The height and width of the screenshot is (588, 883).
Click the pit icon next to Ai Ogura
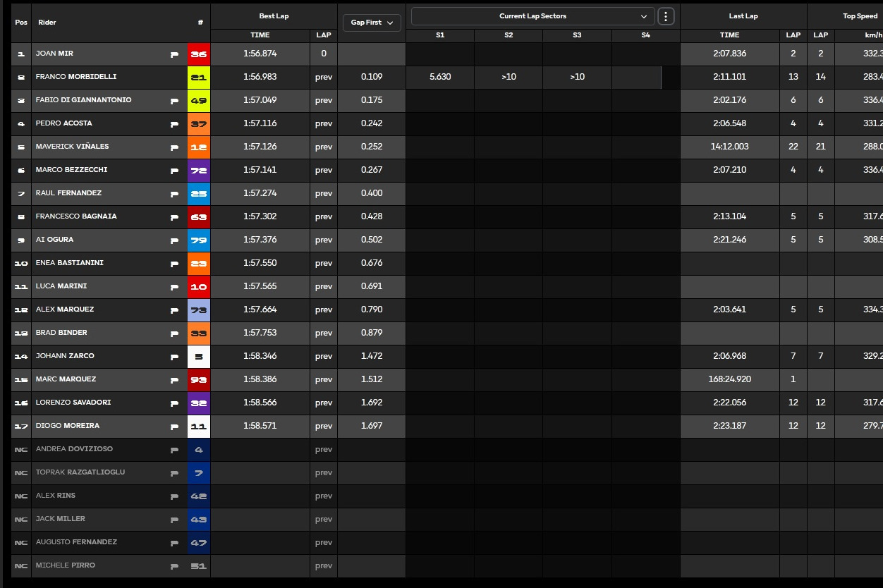pos(174,240)
